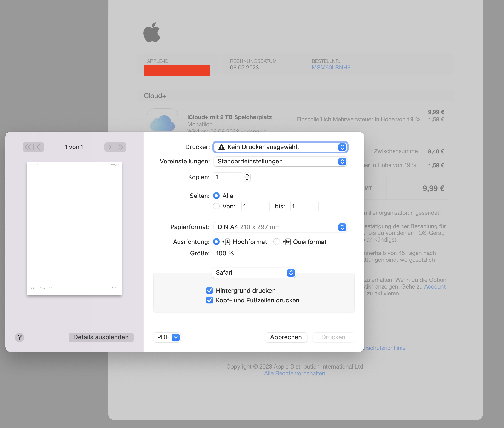Increase Kopien with the stepper arrows
504x428 pixels.
click(247, 175)
